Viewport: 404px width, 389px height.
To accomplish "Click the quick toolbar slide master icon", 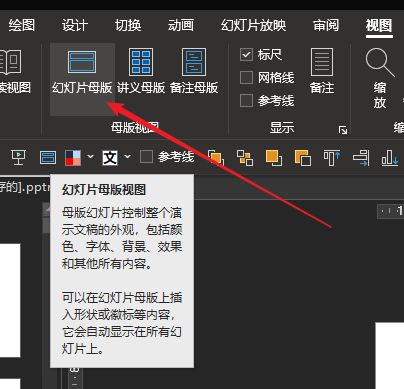I will 48,157.
